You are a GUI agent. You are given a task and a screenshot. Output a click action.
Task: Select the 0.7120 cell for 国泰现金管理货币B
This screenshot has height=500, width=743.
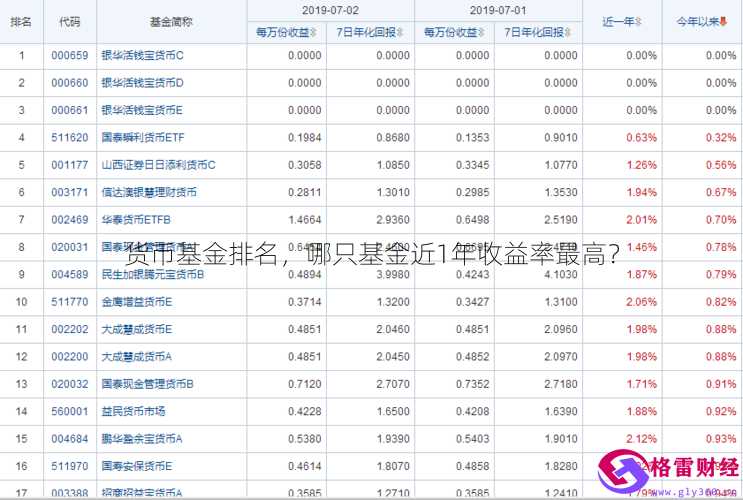tap(305, 384)
